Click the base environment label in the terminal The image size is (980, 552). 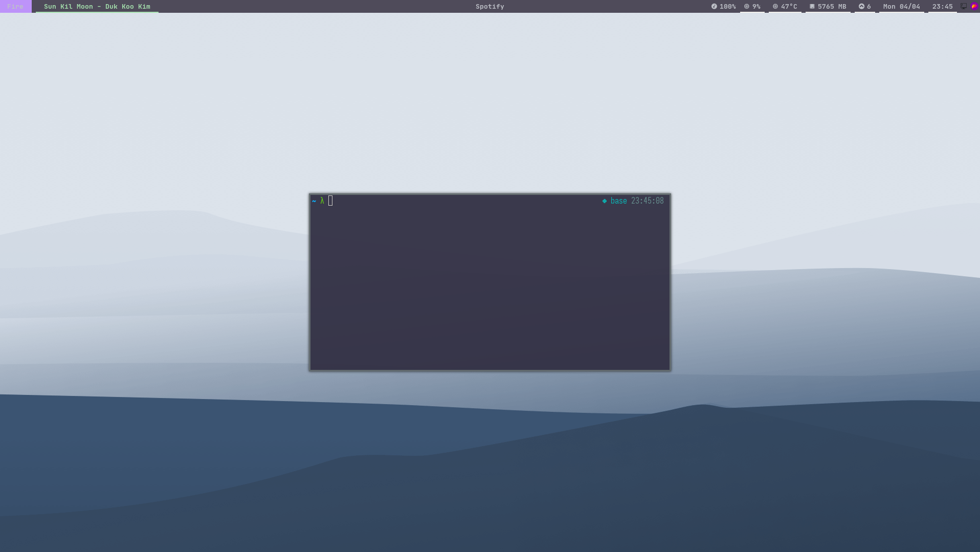(x=618, y=201)
